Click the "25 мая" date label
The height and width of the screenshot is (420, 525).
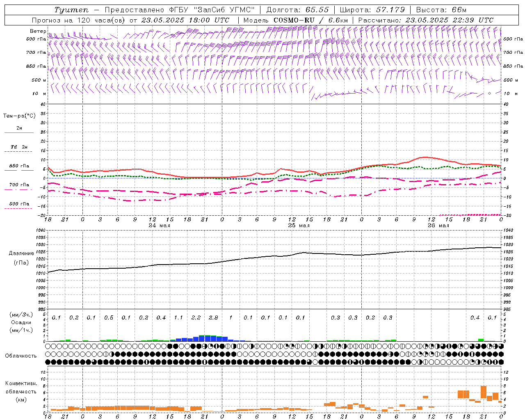click(299, 226)
